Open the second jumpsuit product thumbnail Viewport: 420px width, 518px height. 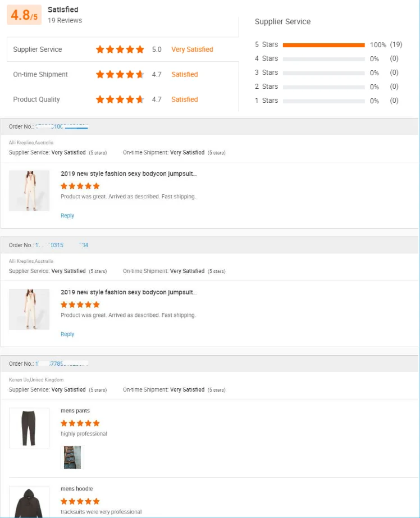click(x=29, y=309)
